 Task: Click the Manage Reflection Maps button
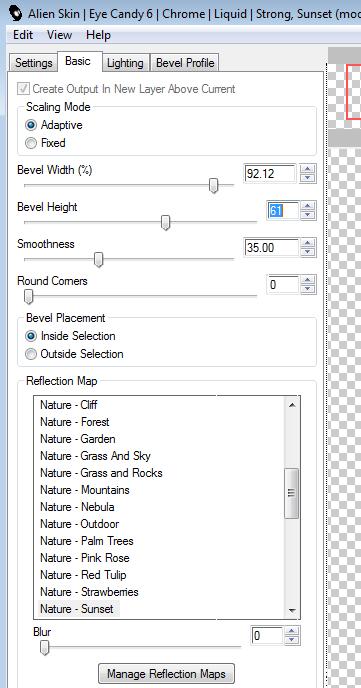(166, 674)
